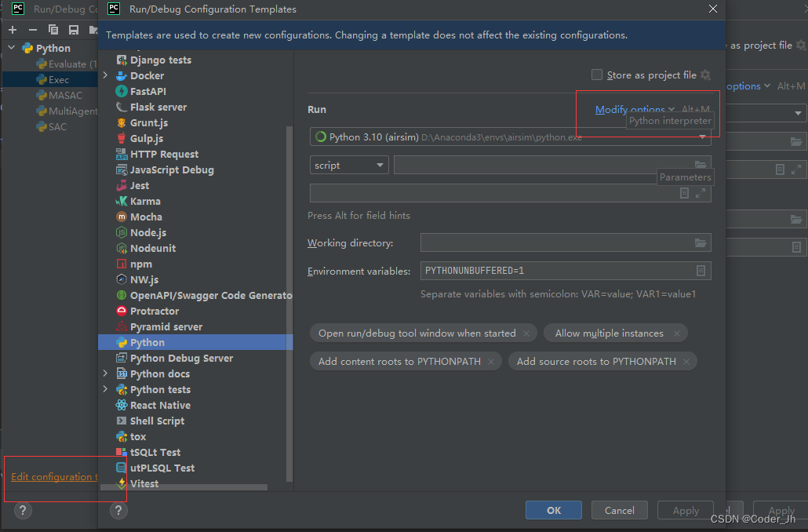Screen dimensions: 808x532
Task: Click the copy configuration icon
Action: [53, 30]
